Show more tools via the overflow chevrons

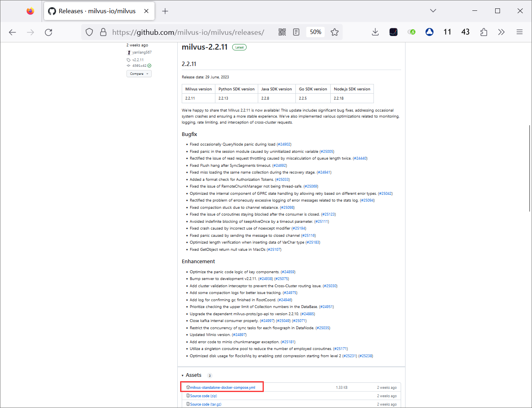coord(502,32)
